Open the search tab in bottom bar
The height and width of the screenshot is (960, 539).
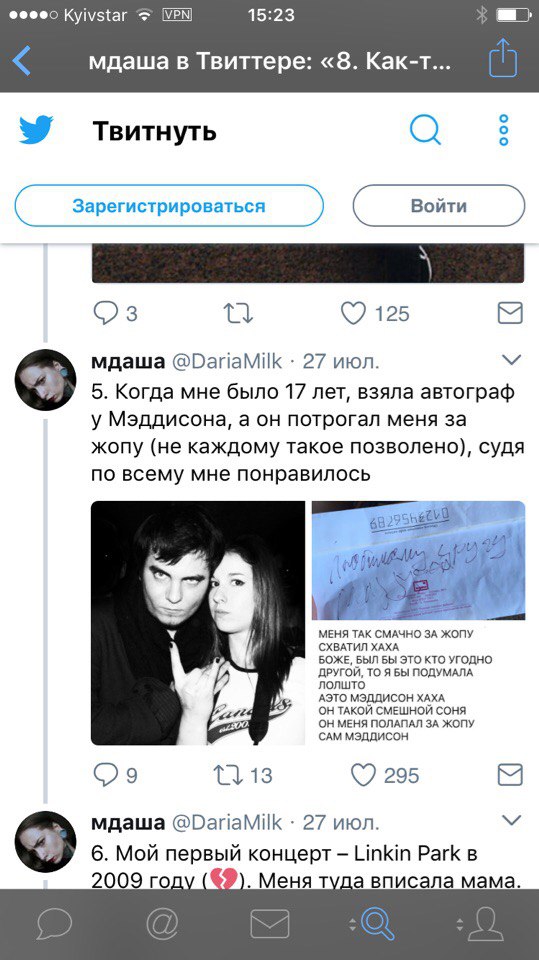pyautogui.click(x=377, y=924)
